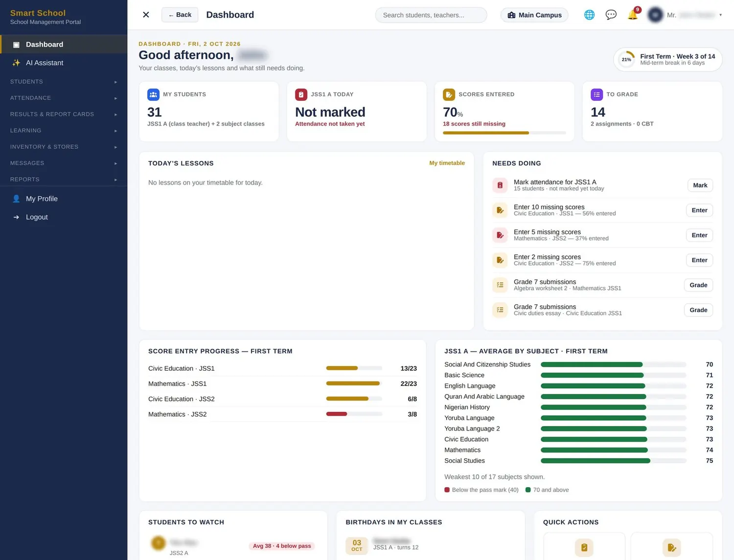Click the Scores Entered pencil icon
This screenshot has height=560, width=734.
point(449,94)
